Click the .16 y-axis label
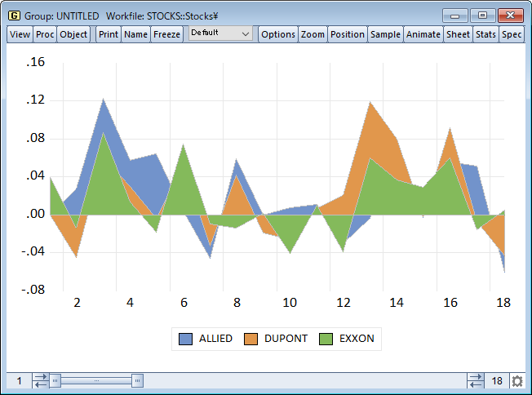 tap(35, 62)
